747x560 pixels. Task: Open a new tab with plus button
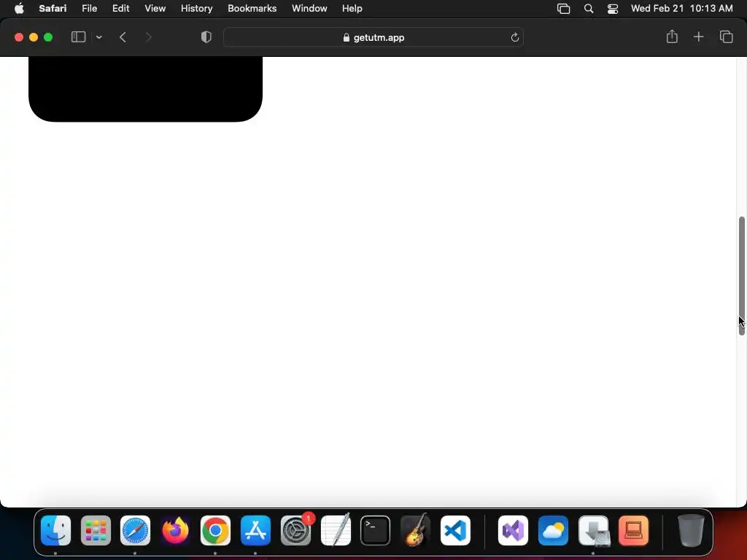coord(698,36)
